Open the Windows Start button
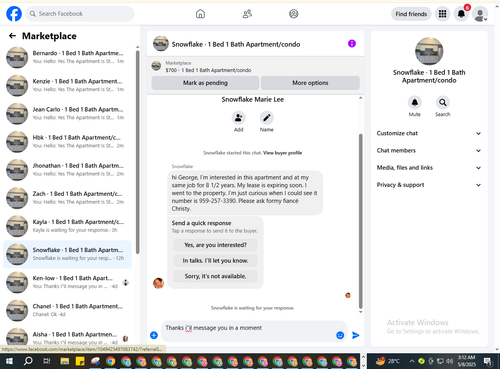The image size is (500, 369). pyautogui.click(x=9, y=361)
